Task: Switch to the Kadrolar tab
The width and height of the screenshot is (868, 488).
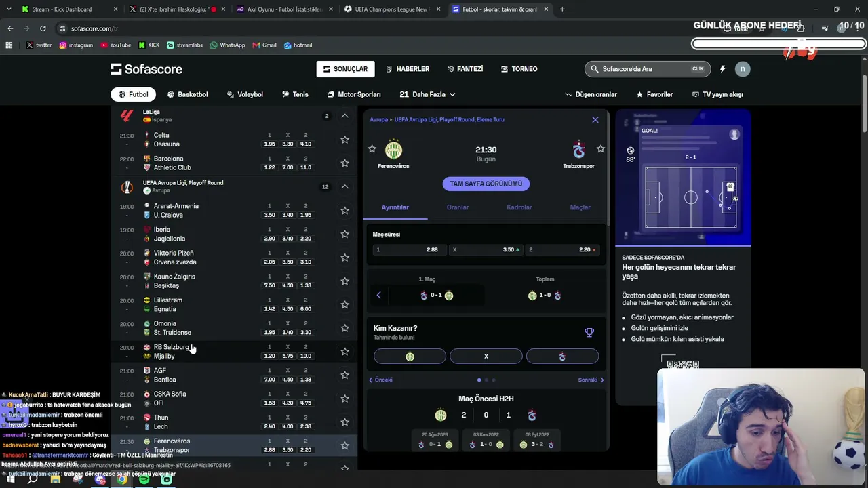Action: tap(519, 207)
